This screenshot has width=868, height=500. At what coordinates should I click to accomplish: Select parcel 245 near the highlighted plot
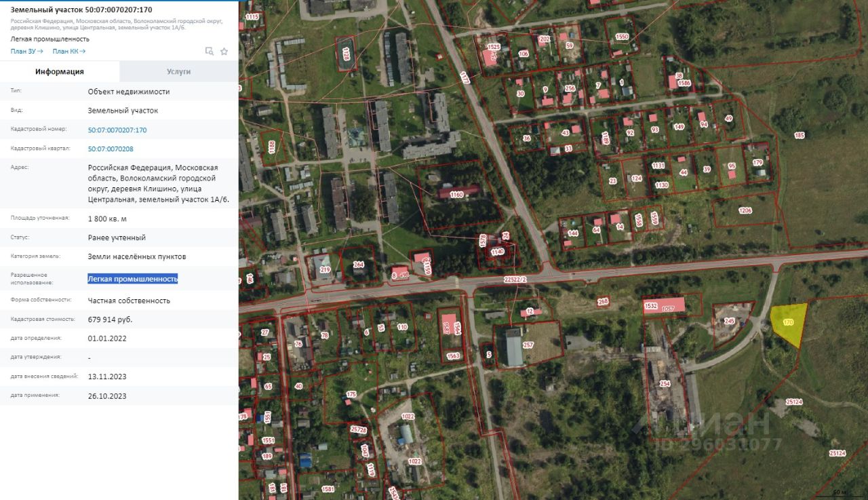[730, 321]
